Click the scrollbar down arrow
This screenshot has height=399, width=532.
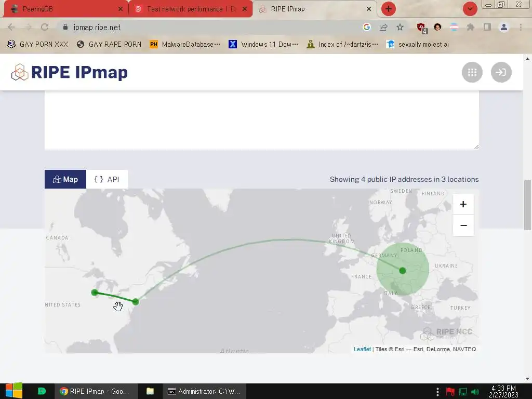coord(527,379)
